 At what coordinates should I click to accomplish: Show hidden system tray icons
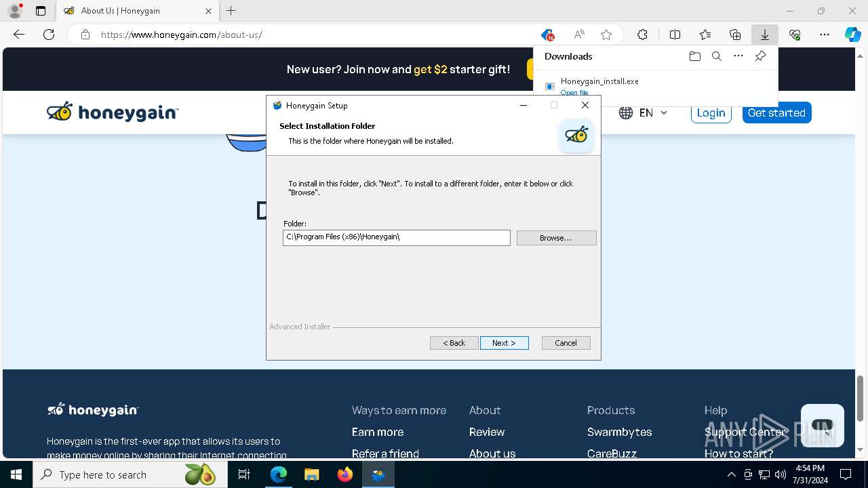click(731, 474)
